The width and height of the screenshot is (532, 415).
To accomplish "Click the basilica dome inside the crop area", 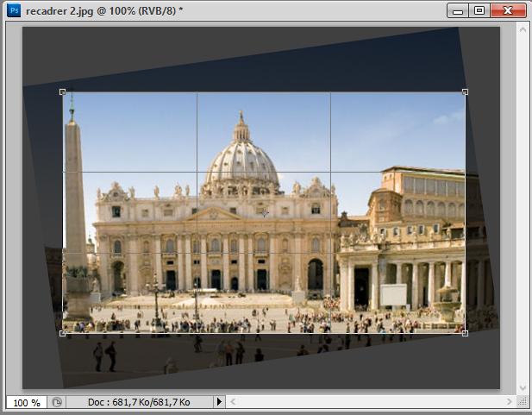I will click(x=241, y=160).
